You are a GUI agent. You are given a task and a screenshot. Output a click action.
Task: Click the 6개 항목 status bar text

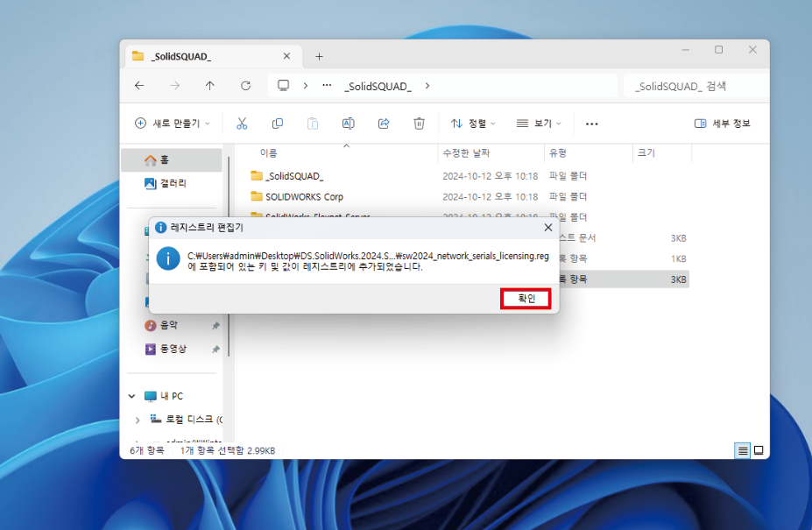coord(146,451)
